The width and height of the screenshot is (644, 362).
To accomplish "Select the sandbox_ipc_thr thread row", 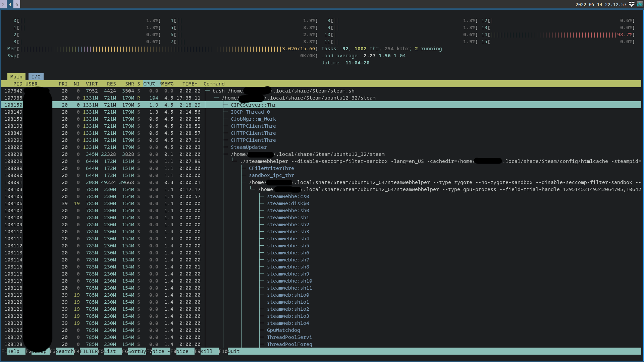I will [x=321, y=175].
